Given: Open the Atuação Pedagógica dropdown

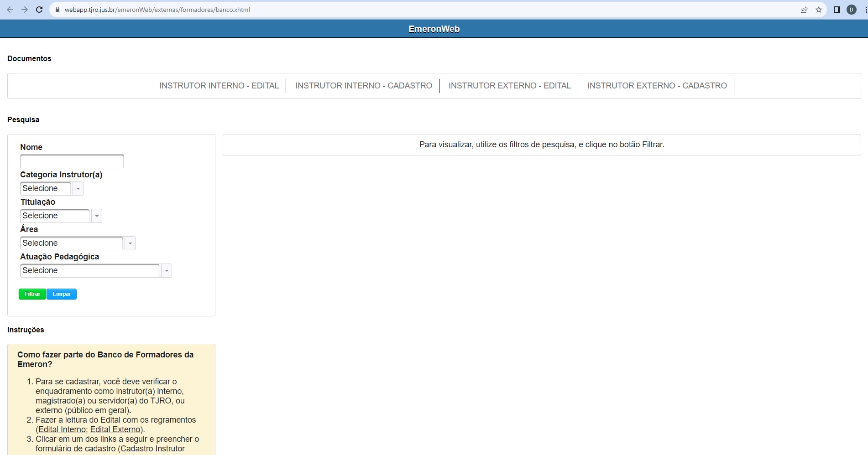Looking at the screenshot, I should pyautogui.click(x=167, y=271).
